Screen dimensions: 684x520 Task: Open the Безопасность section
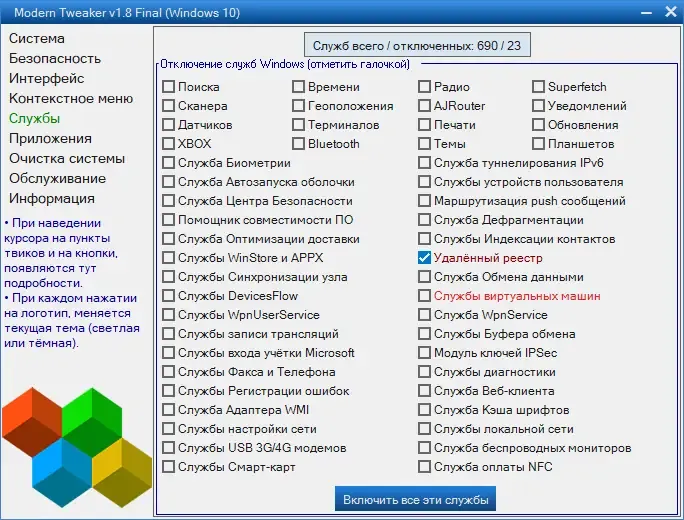click(x=55, y=58)
